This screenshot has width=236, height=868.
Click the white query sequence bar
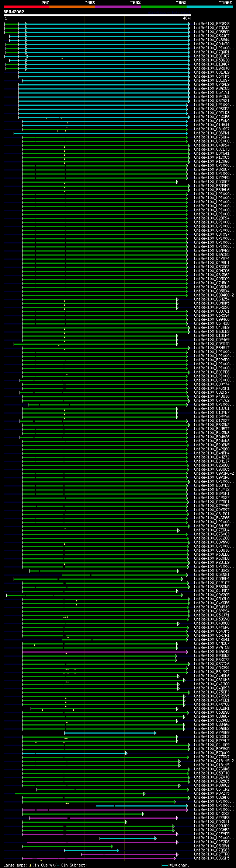click(97, 15)
